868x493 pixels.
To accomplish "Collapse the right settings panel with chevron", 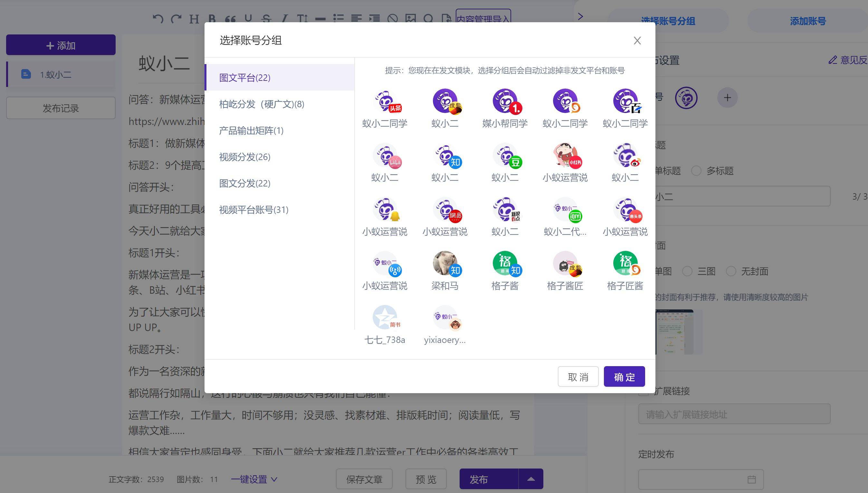I will (580, 16).
